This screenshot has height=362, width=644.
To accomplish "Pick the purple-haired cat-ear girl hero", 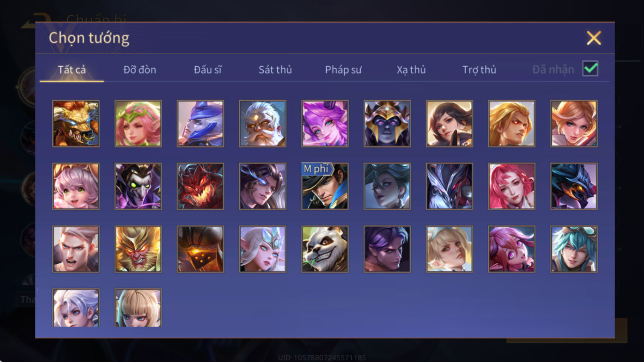I will click(325, 124).
